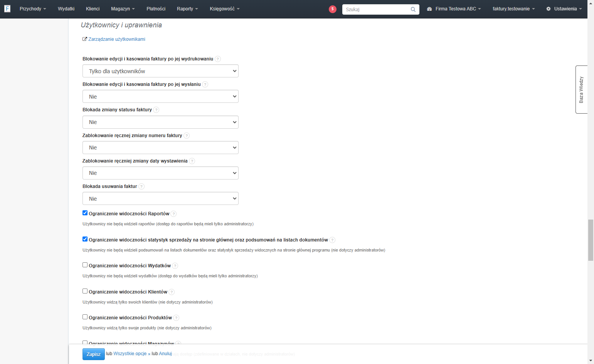Click help icon beside 'po jej wysłaniu'

tap(205, 84)
